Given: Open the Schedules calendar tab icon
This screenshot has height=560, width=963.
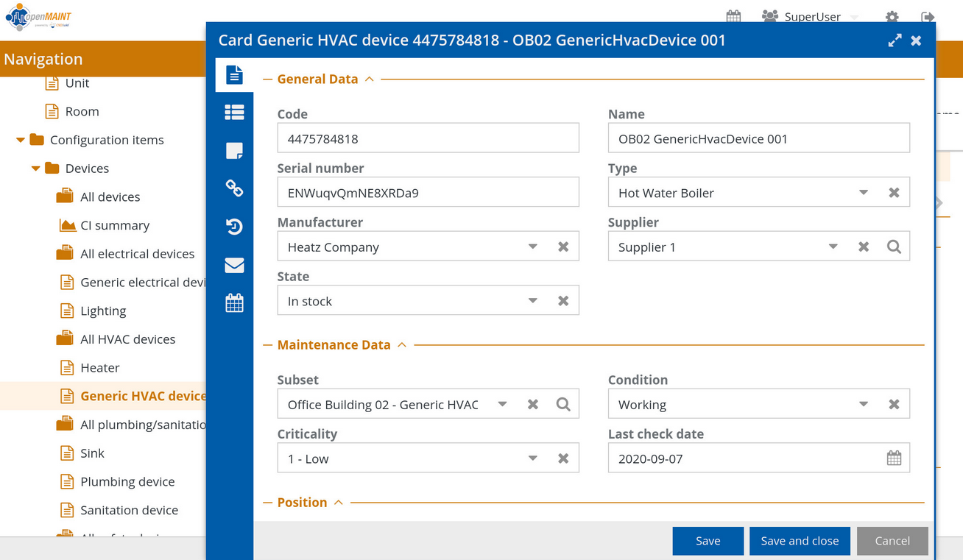Looking at the screenshot, I should (234, 302).
